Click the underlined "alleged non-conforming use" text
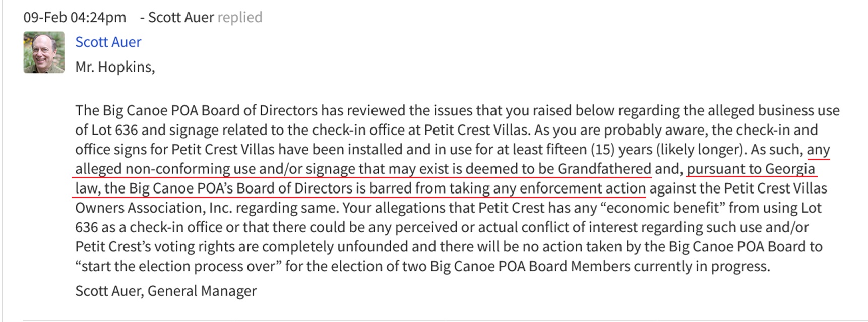 click(153, 169)
